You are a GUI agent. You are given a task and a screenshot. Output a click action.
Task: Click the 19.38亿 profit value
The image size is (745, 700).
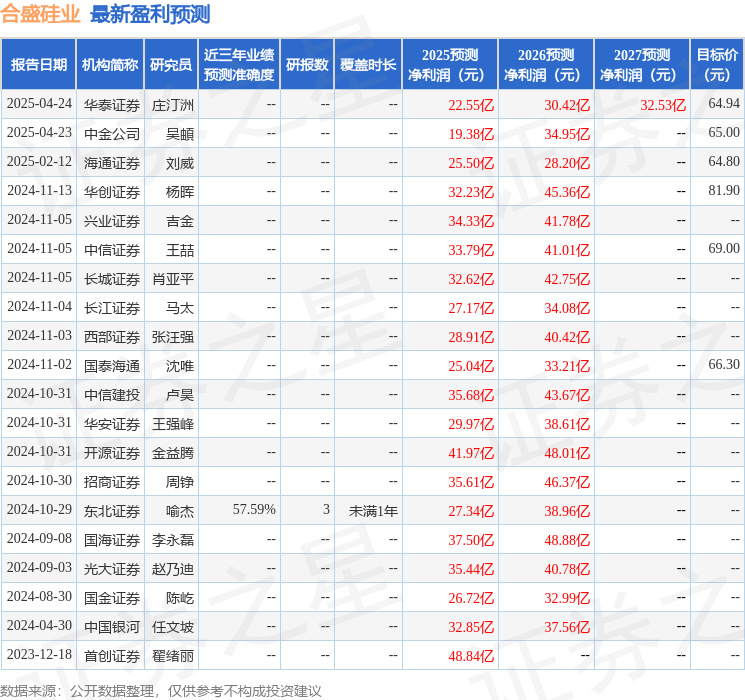point(471,134)
